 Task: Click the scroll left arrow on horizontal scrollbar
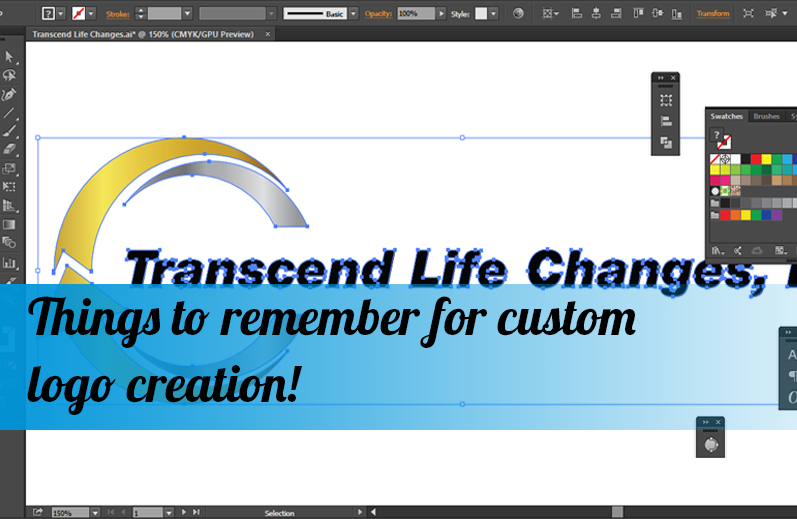[373, 512]
